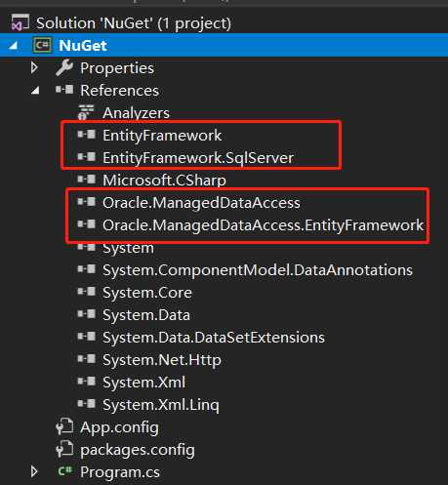Screen dimensions: 448x485
Task: Collapse the References node
Action: pyautogui.click(x=35, y=90)
